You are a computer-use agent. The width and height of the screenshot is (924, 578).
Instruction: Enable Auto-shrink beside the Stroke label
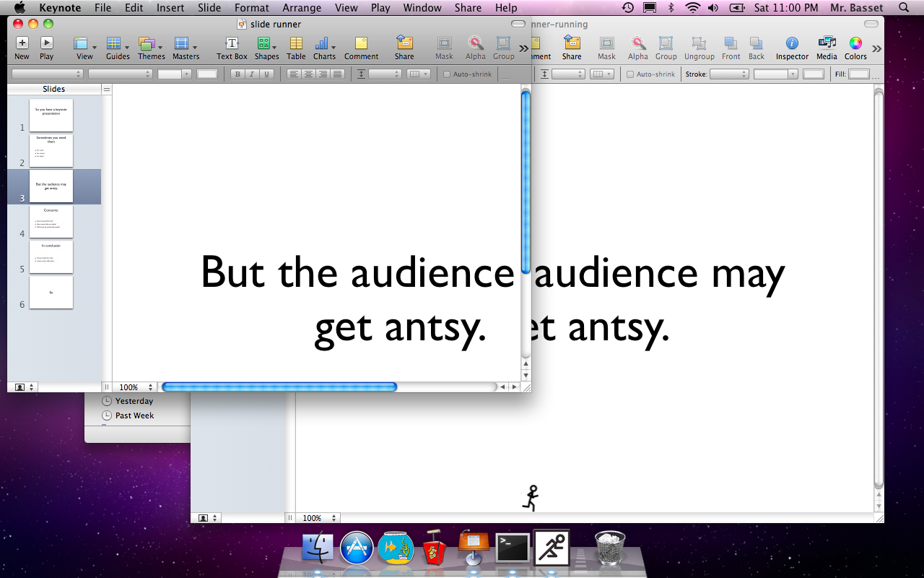[x=630, y=74]
